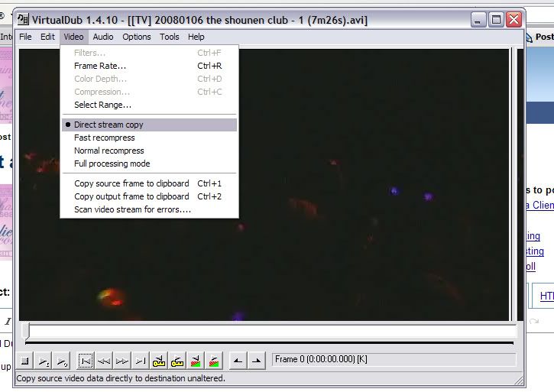The width and height of the screenshot is (554, 392).
Task: Jump to the end of the video
Action: (141, 361)
